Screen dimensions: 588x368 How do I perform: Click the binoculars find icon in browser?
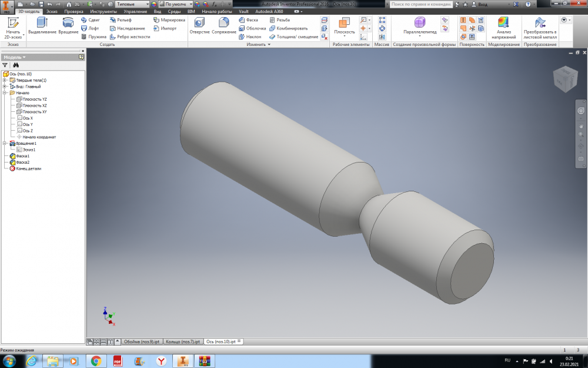point(16,65)
